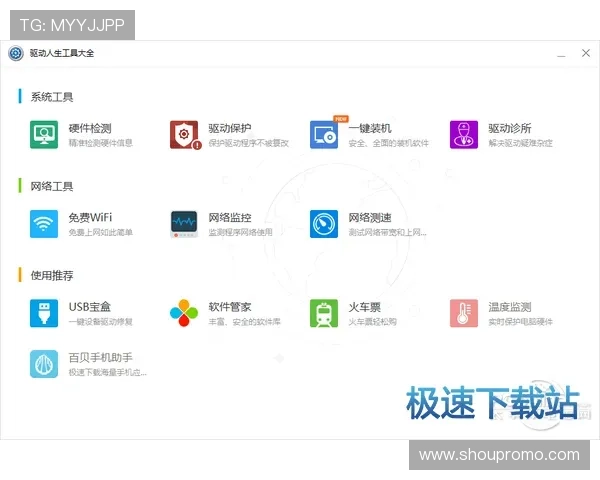
Task: Click the 温度监测 title text
Action: [510, 307]
